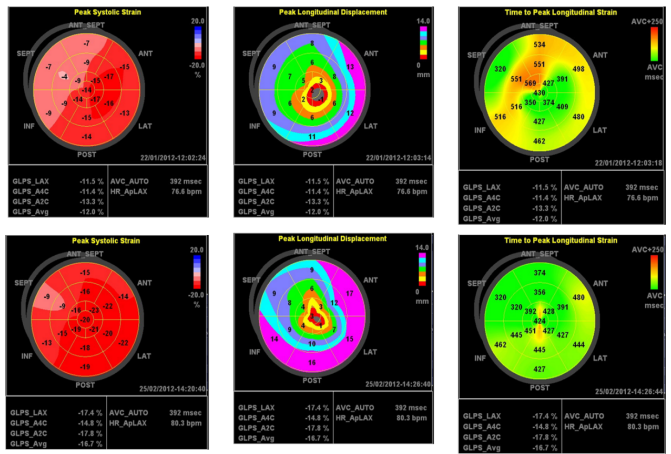Click the 13 segment in the 22/01/2012 displacement plot
Image resolution: width=671 pixels, height=454 pixels.
pos(350,67)
